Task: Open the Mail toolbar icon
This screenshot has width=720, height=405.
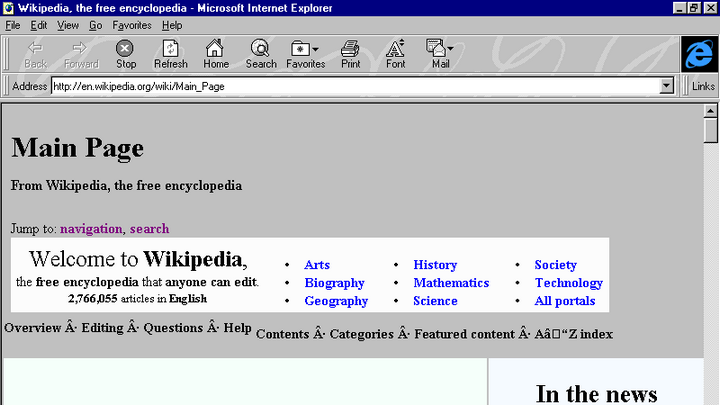Action: click(x=436, y=48)
